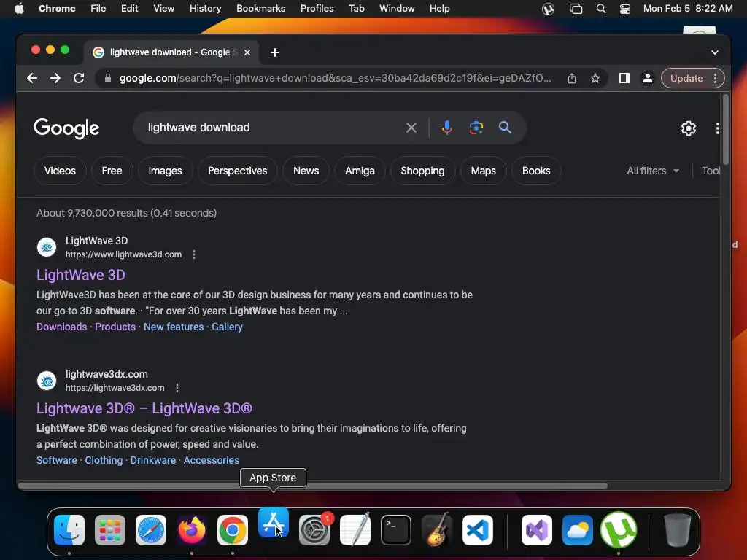
Task: Go back to the previous page
Action: pyautogui.click(x=32, y=78)
